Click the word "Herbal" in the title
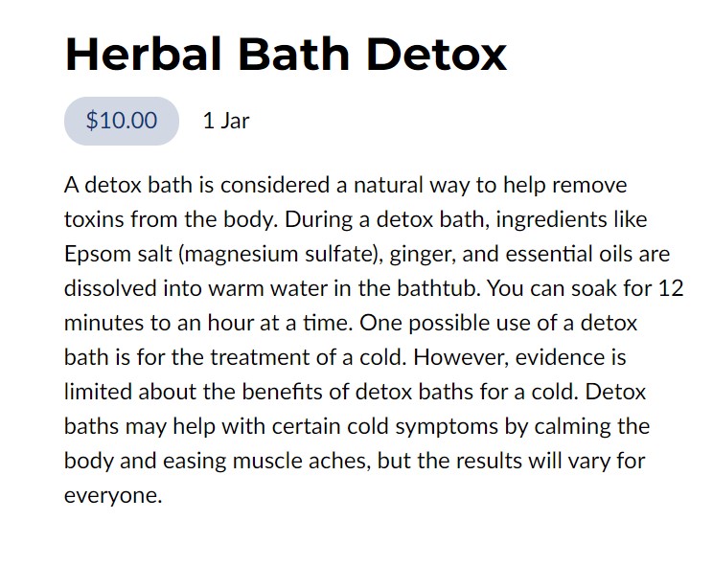713x588 pixels. point(143,55)
